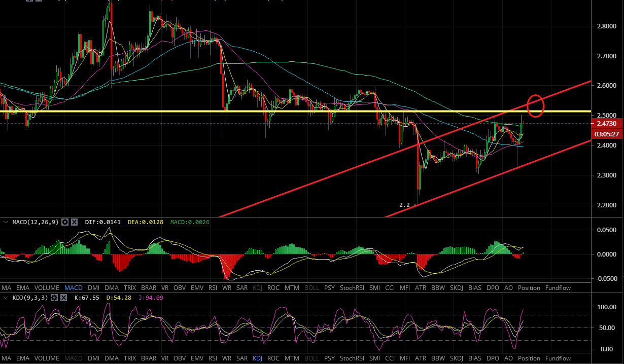Switch KDJ panel to AO indicator

(509, 358)
